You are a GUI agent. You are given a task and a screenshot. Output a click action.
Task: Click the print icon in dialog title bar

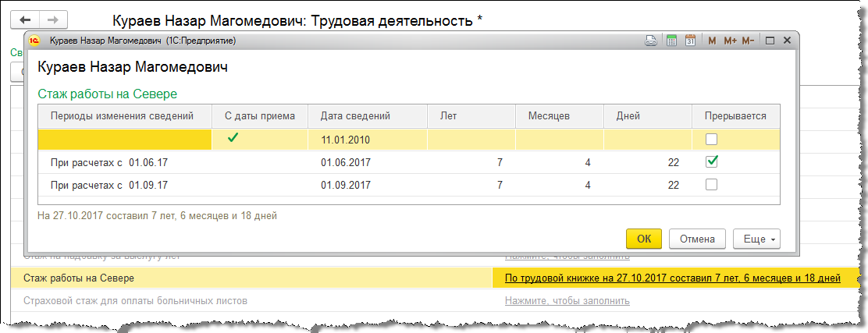[x=651, y=41]
